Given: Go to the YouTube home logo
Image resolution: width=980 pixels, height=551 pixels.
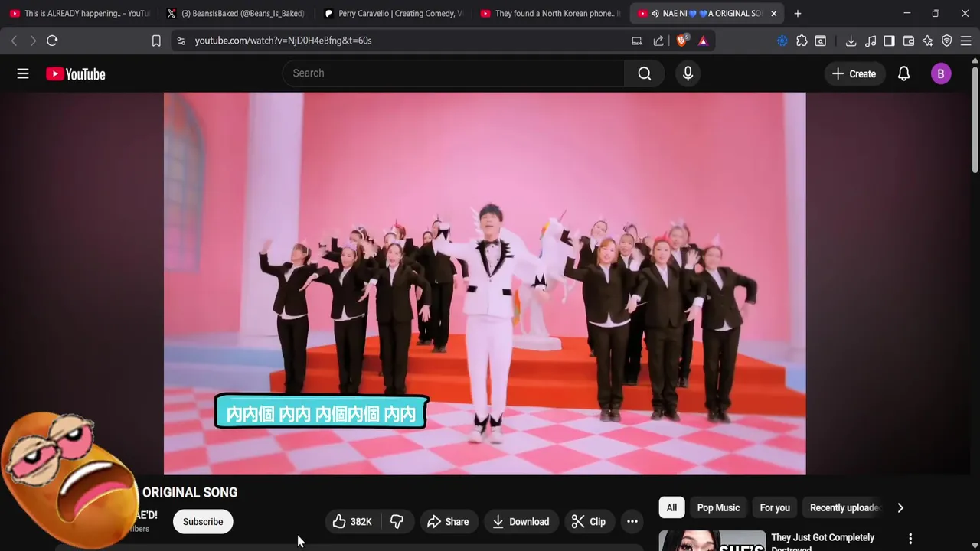Looking at the screenshot, I should [x=75, y=73].
